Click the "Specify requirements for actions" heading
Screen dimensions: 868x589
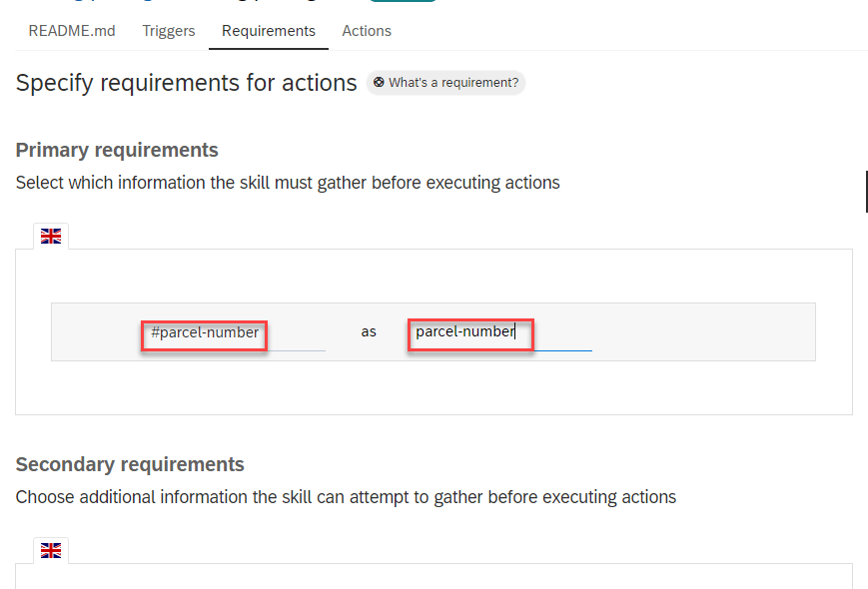187,83
